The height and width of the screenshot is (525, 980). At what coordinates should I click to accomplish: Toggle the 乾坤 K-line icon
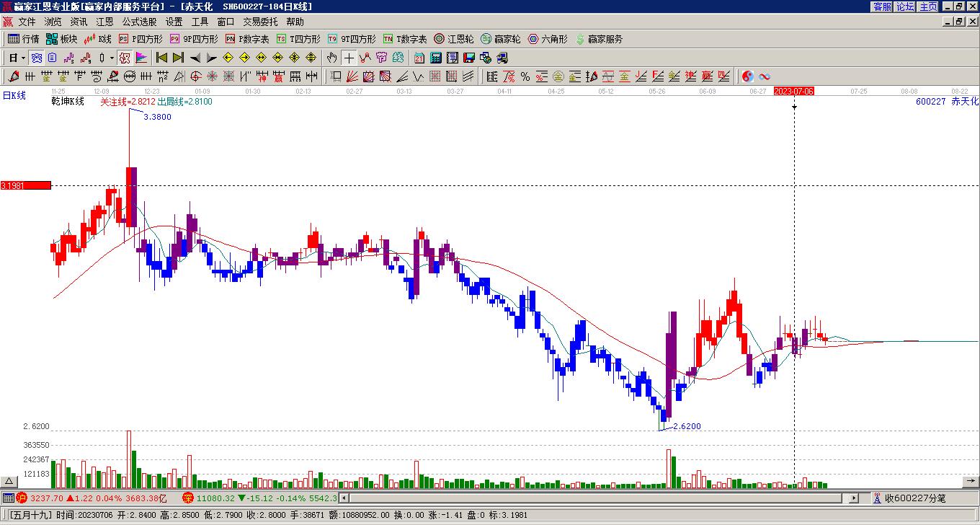(x=124, y=58)
